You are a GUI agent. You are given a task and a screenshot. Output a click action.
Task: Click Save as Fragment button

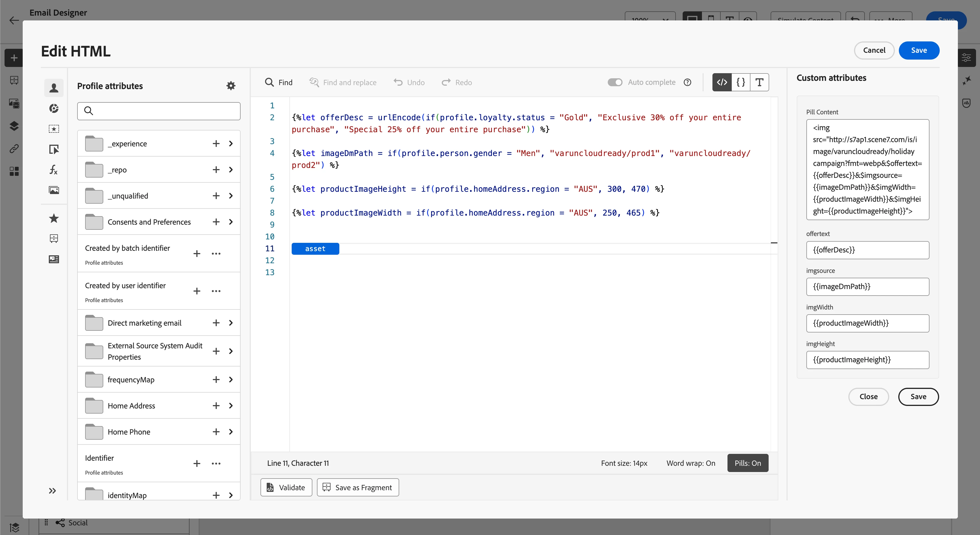[357, 487]
